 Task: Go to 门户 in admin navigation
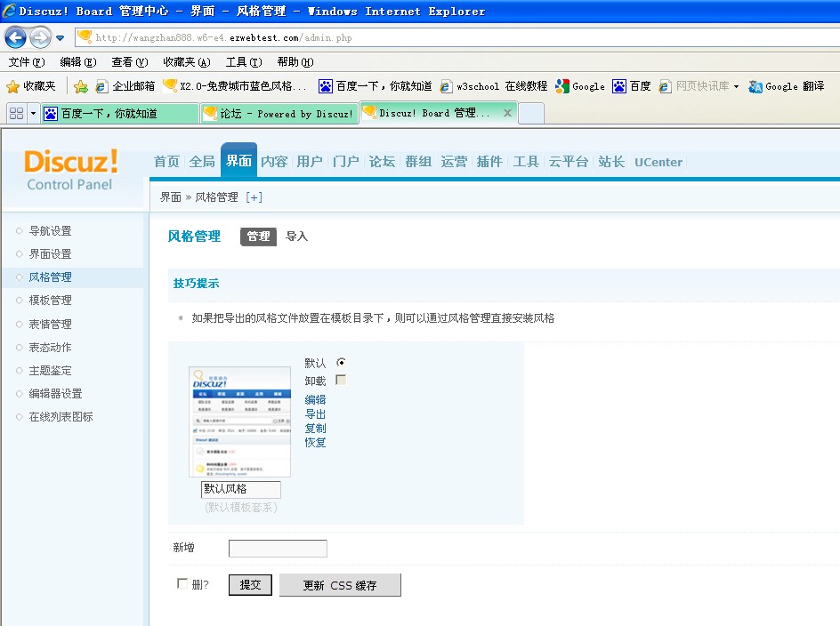345,162
